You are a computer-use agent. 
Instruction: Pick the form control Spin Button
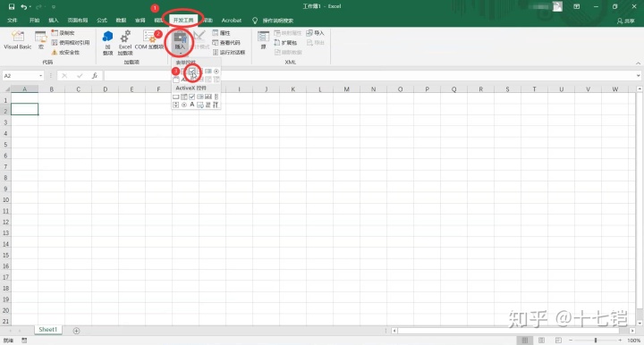(x=200, y=72)
